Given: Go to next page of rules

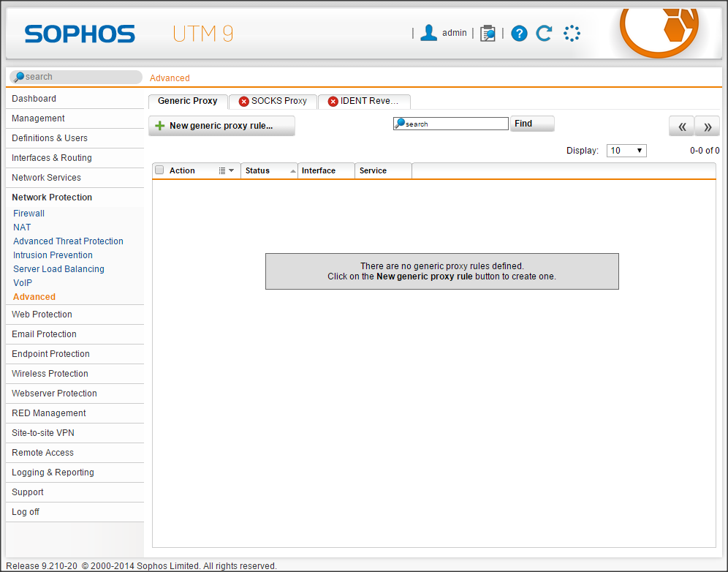Looking at the screenshot, I should pos(707,127).
